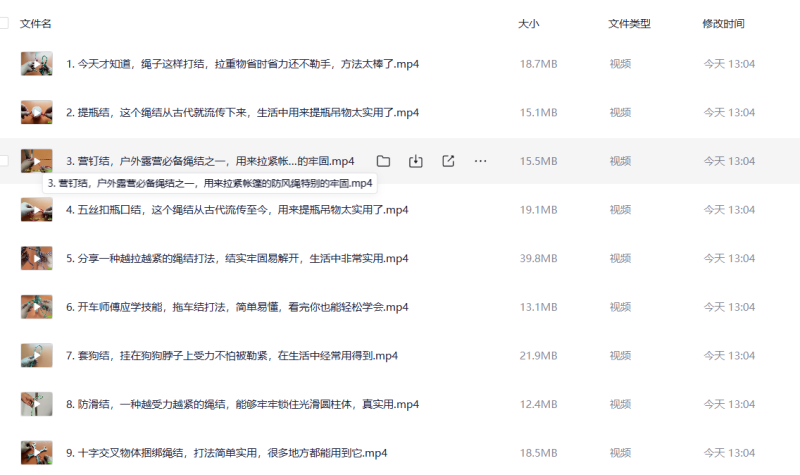Play thumbnail of 营钉结 video
Screen dimensions: 800x475
click(x=36, y=161)
